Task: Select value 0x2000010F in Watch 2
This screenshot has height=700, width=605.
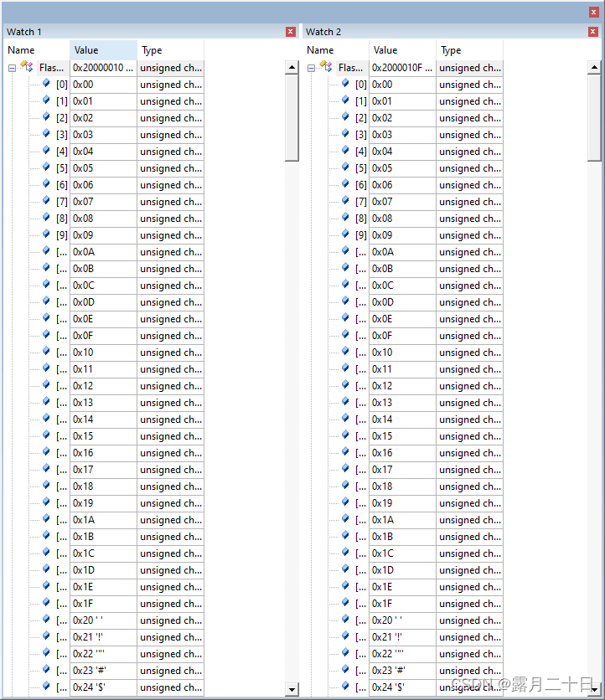Action: click(x=402, y=68)
